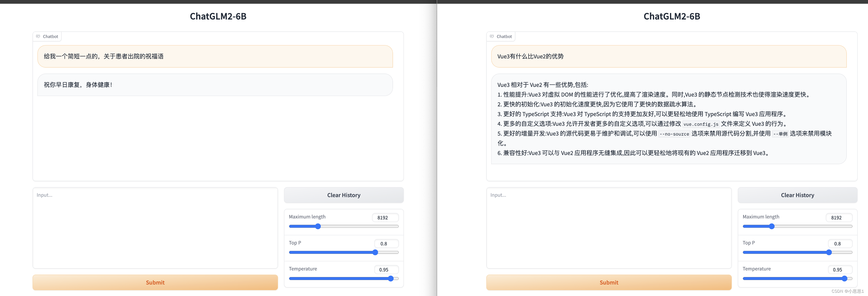Clear History in the left window

click(344, 195)
